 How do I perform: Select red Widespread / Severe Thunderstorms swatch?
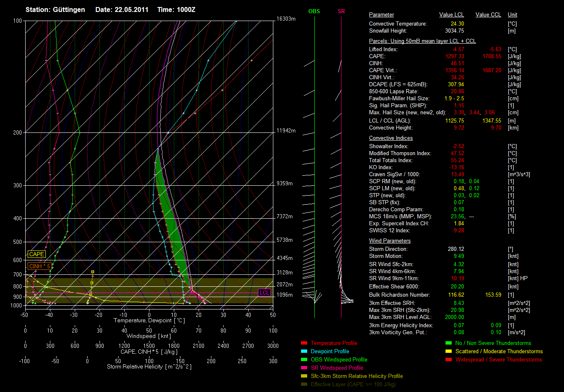449,360
